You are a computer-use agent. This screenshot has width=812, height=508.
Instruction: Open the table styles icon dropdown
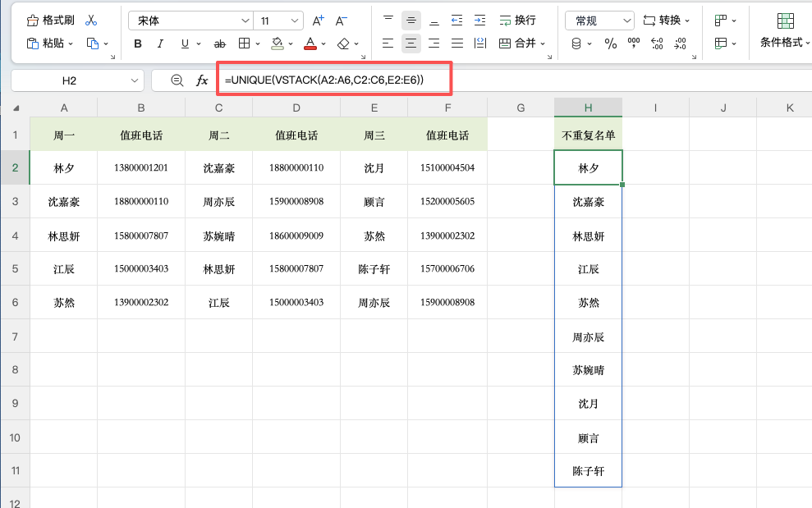[x=725, y=43]
